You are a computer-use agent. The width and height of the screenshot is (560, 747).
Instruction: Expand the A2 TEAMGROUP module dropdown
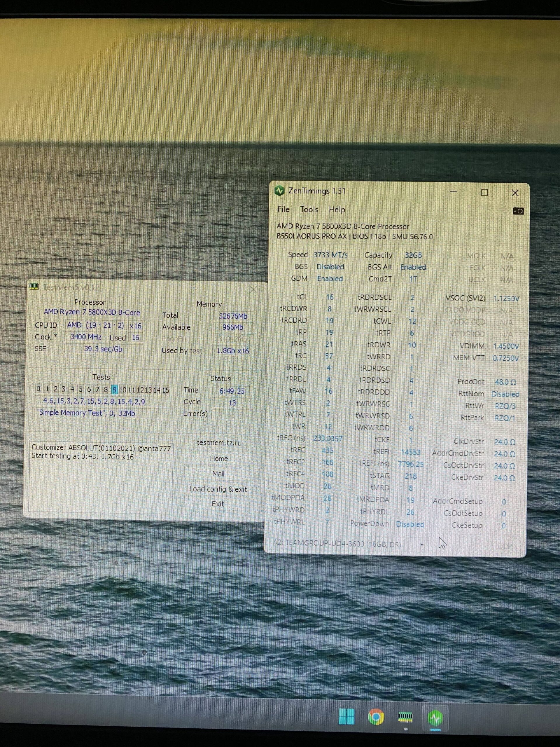coord(421,544)
